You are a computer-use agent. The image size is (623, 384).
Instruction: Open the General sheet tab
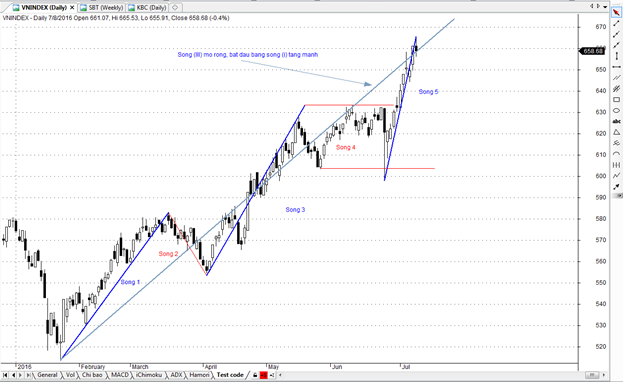(47, 375)
